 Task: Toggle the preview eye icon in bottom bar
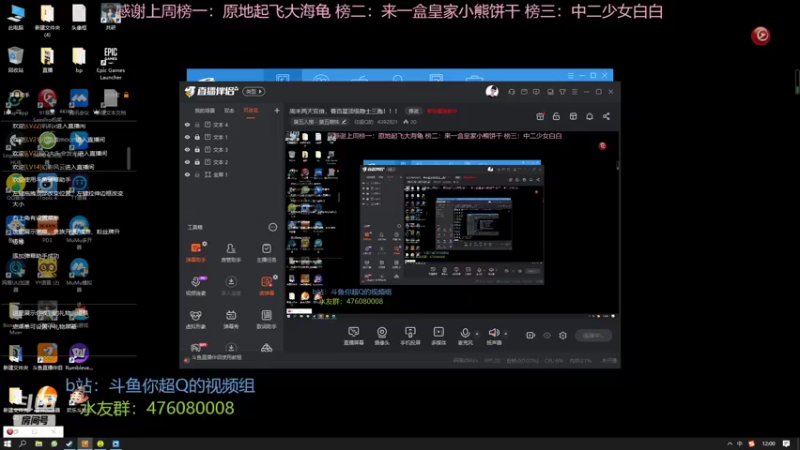547,335
